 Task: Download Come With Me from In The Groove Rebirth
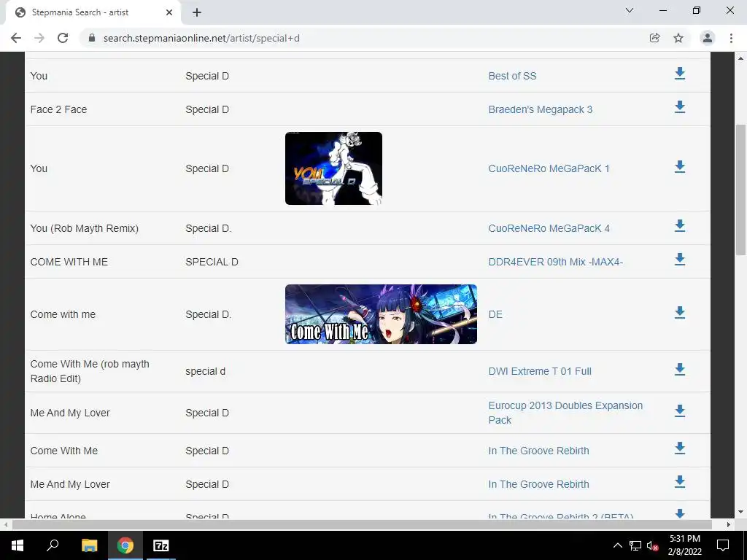(680, 448)
